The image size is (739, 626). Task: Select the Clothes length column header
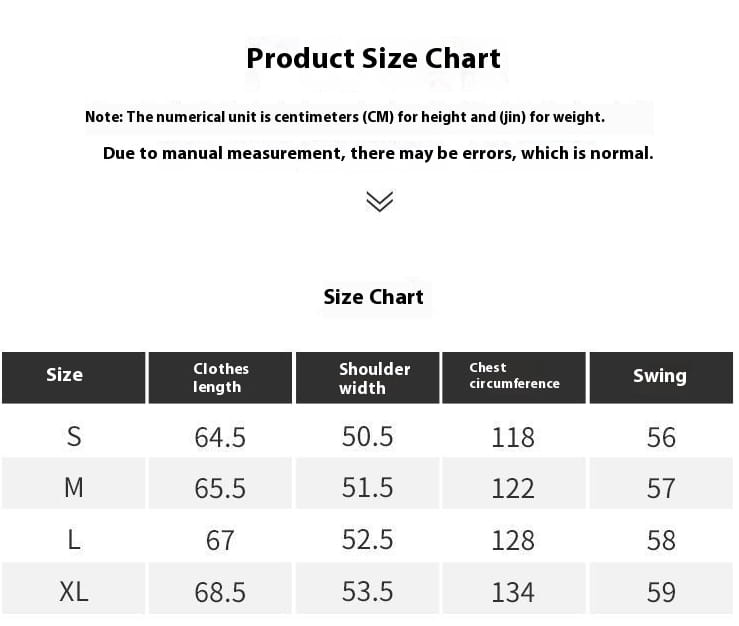pos(220,377)
